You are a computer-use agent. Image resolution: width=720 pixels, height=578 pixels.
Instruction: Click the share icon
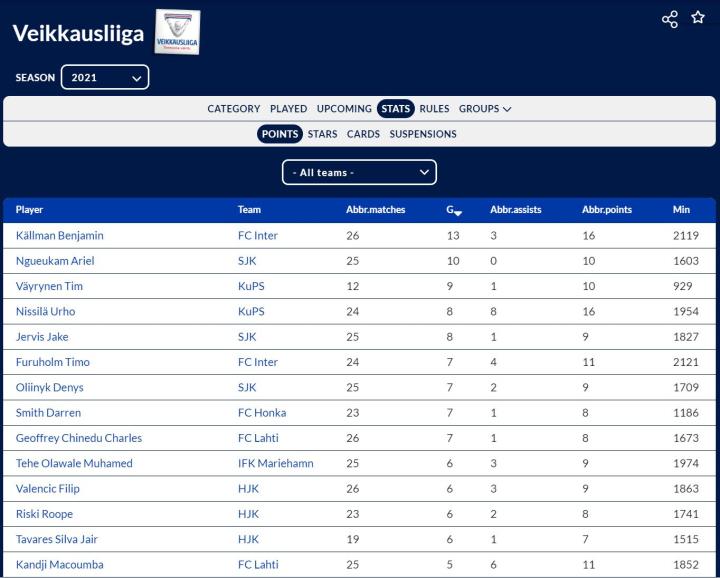pos(670,19)
